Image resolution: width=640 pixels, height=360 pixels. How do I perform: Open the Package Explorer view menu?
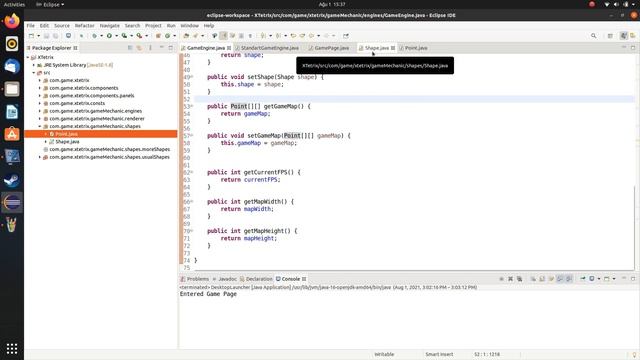click(x=150, y=48)
